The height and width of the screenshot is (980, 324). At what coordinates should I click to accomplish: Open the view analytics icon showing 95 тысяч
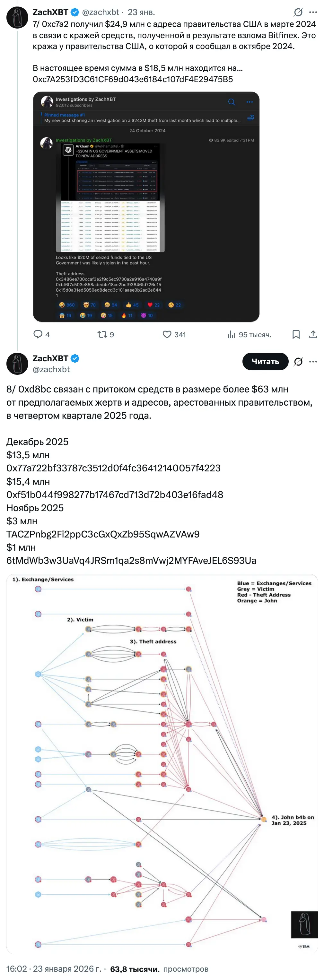click(232, 334)
